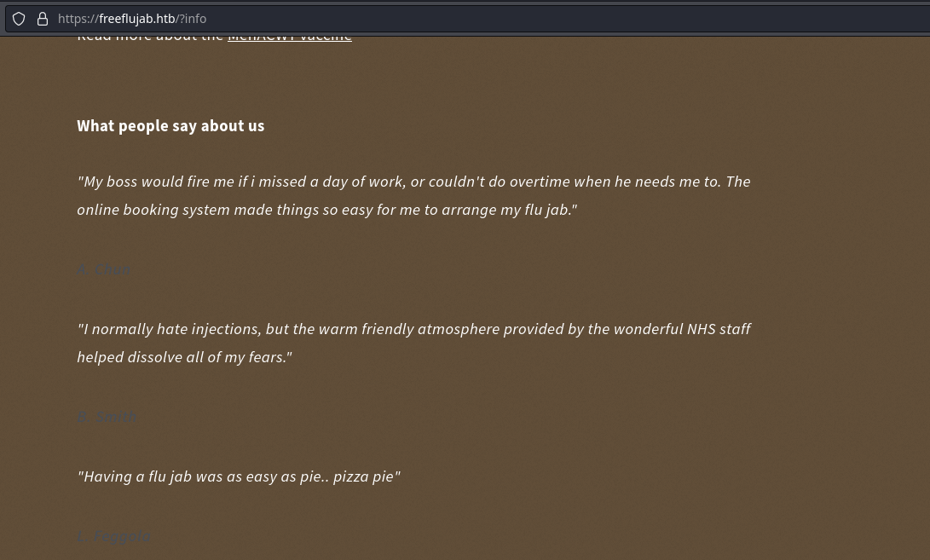
Task: Click the padlock site security icon
Action: (43, 19)
